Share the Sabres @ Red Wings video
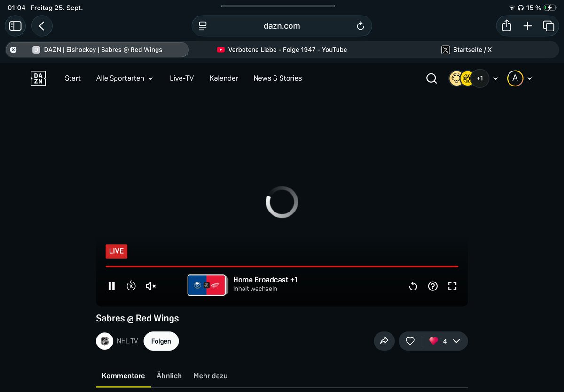This screenshot has width=564, height=392. tap(384, 341)
